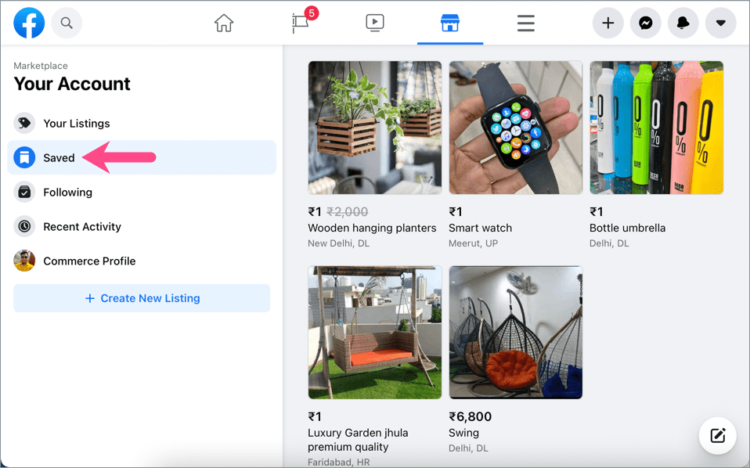Image resolution: width=750 pixels, height=468 pixels.
Task: Open Messenger chats icon
Action: (646, 22)
